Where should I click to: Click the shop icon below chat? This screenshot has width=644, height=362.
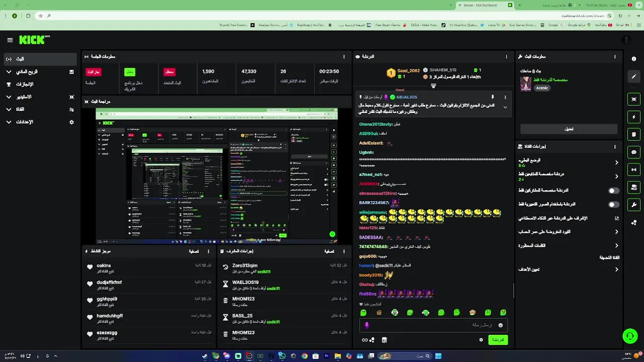(384, 340)
